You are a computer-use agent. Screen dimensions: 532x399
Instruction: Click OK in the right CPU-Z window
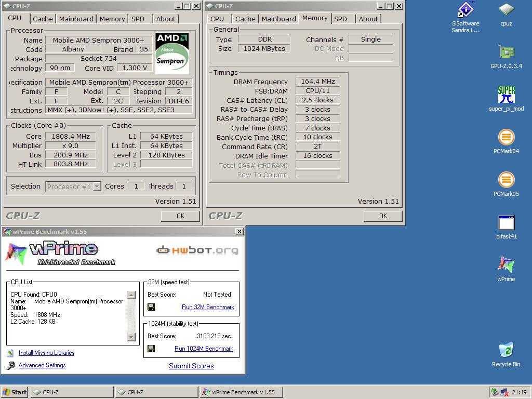click(x=383, y=216)
